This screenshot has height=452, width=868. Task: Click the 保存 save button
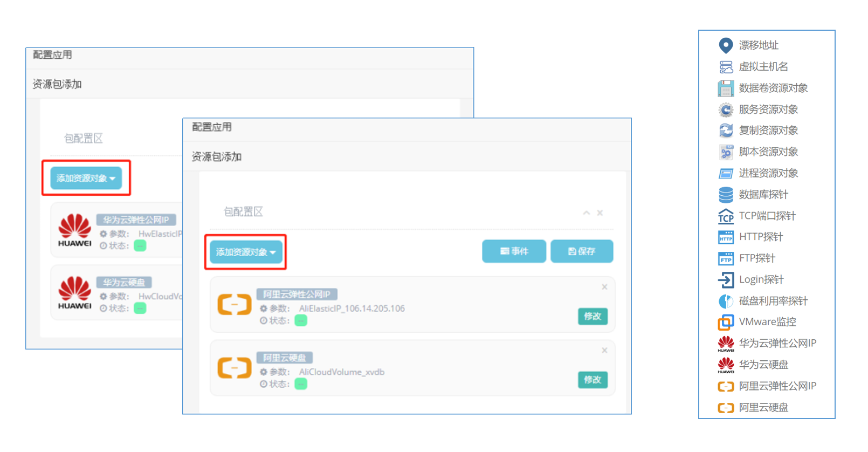[581, 251]
